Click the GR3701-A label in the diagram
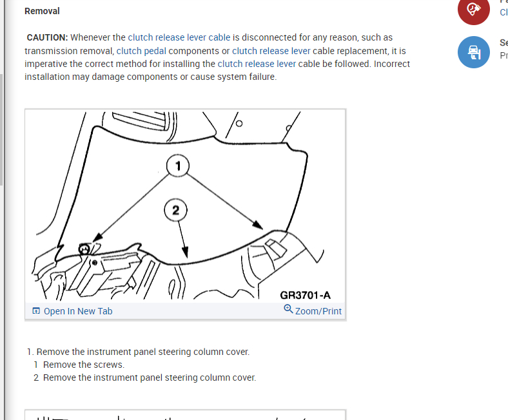The height and width of the screenshot is (420, 508). click(305, 295)
